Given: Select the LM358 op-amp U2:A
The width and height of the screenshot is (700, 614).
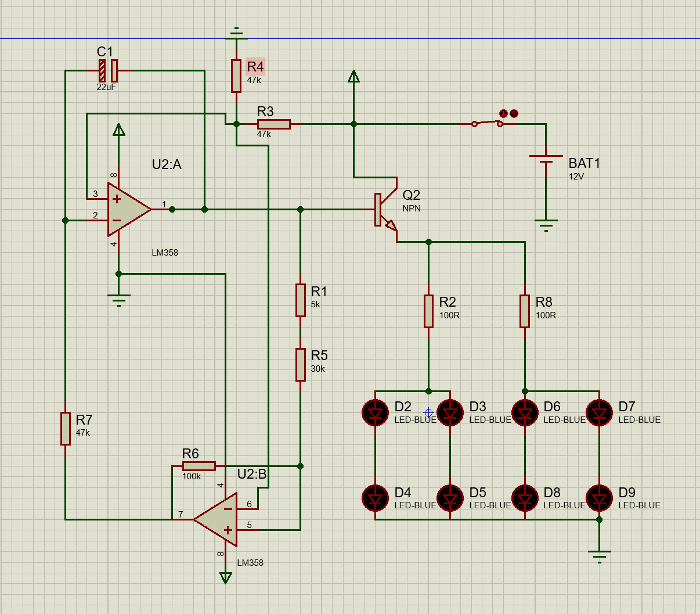Looking at the screenshot, I should coord(129,210).
